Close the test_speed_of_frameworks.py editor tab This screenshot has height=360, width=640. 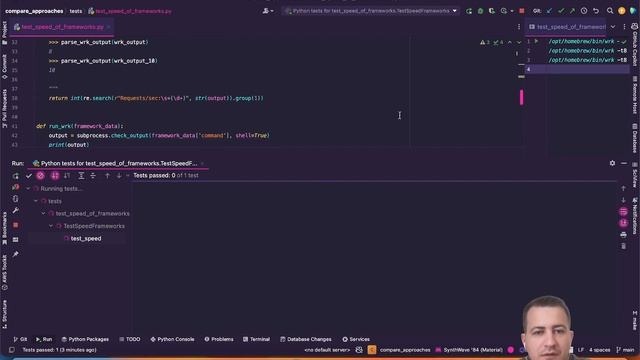point(109,27)
